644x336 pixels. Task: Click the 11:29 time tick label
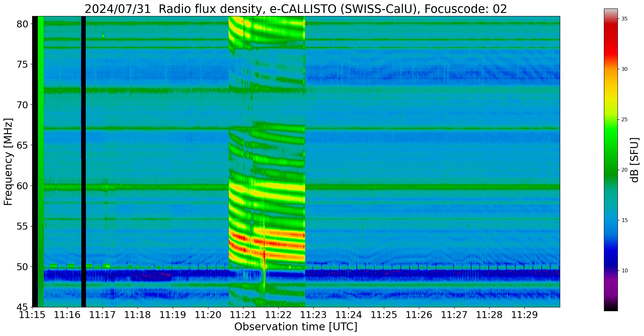(525, 315)
